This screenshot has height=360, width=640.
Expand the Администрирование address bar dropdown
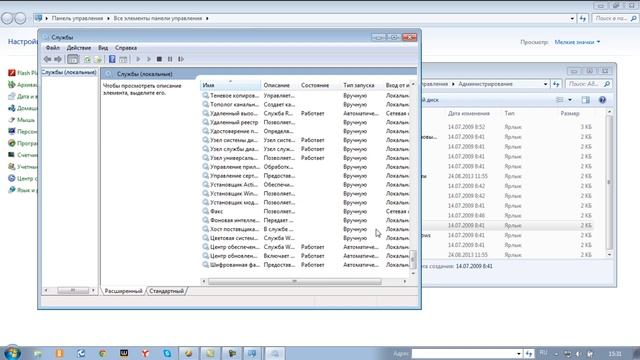point(545,84)
